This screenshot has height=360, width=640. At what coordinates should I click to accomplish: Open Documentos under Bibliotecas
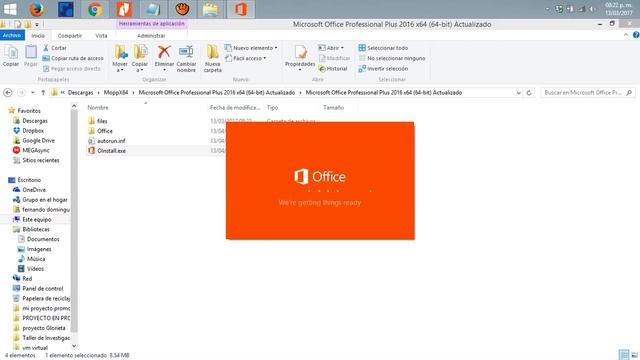(43, 239)
